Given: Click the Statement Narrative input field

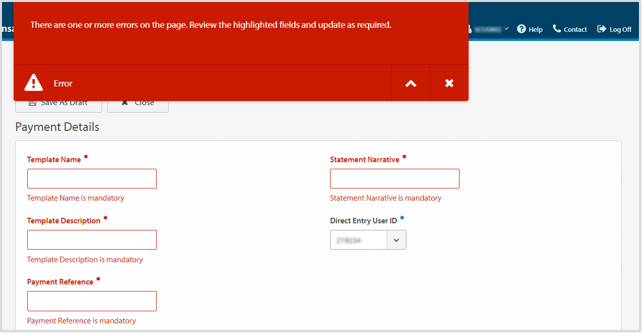Looking at the screenshot, I should (394, 179).
